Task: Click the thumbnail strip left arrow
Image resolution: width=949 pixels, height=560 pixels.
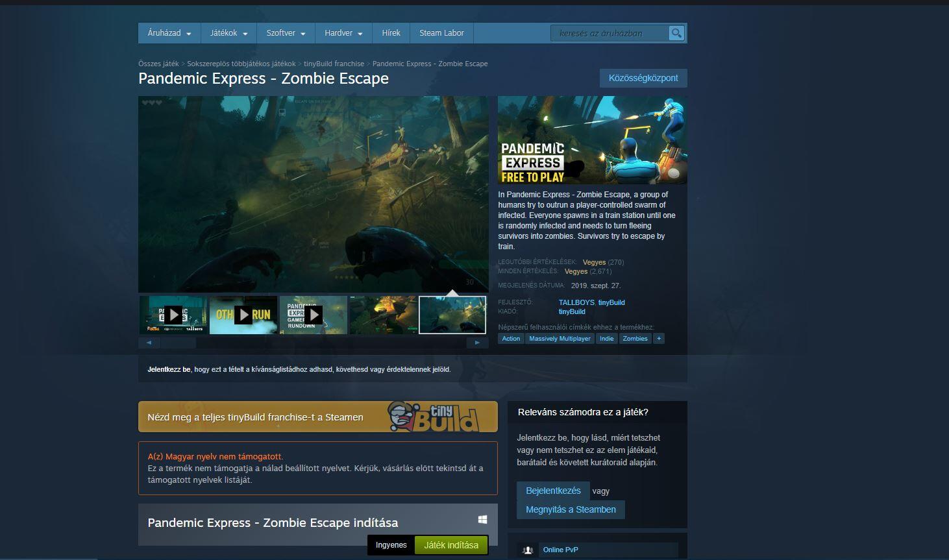Action: click(149, 343)
